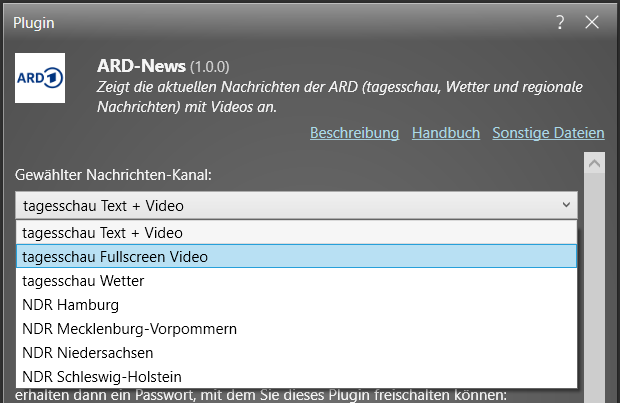Open the Beschreibung link
Image resolution: width=620 pixels, height=403 pixels.
tap(354, 133)
